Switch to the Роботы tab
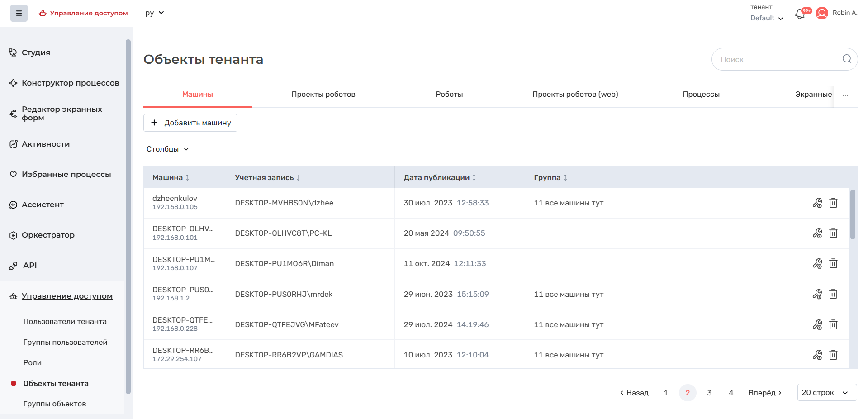 tap(449, 94)
